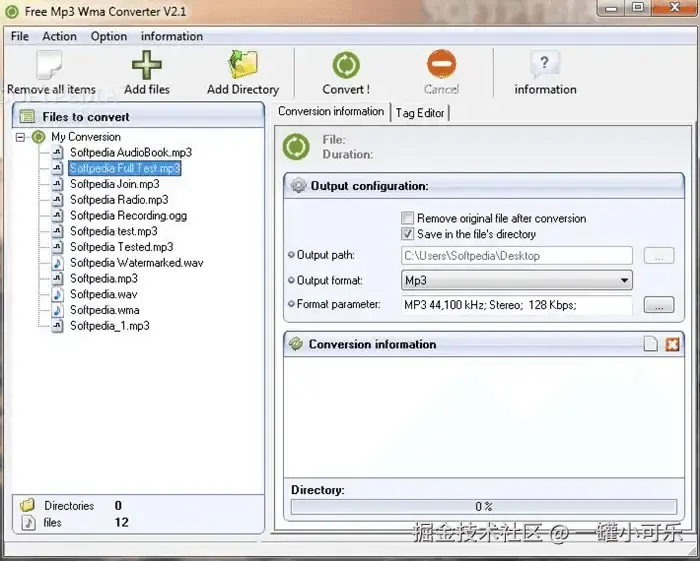Start conversion with the Convert ! icon
Viewport: 700px width, 561px height.
click(x=346, y=65)
